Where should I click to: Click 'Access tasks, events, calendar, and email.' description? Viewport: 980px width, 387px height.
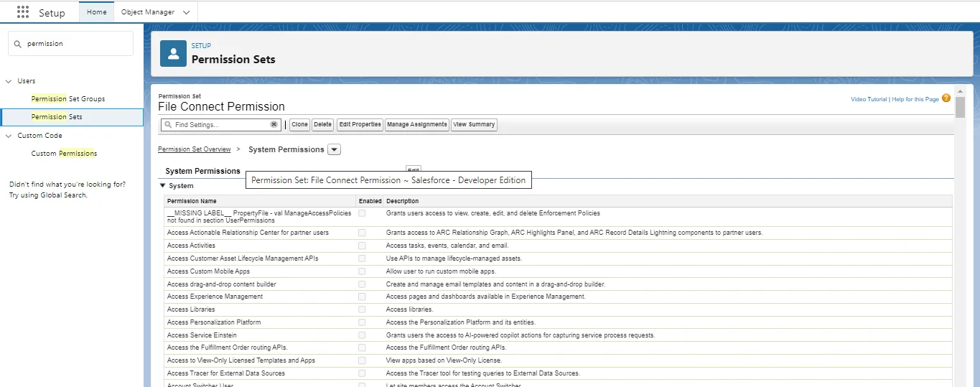pos(447,246)
